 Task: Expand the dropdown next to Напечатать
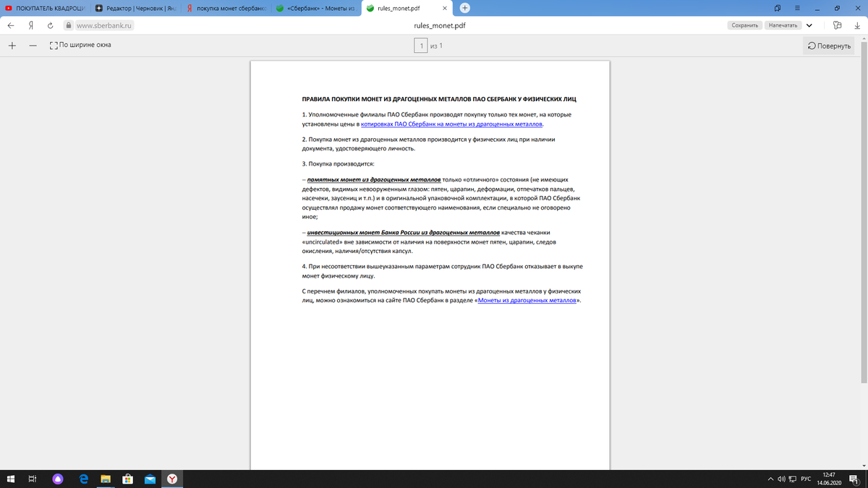tap(809, 24)
